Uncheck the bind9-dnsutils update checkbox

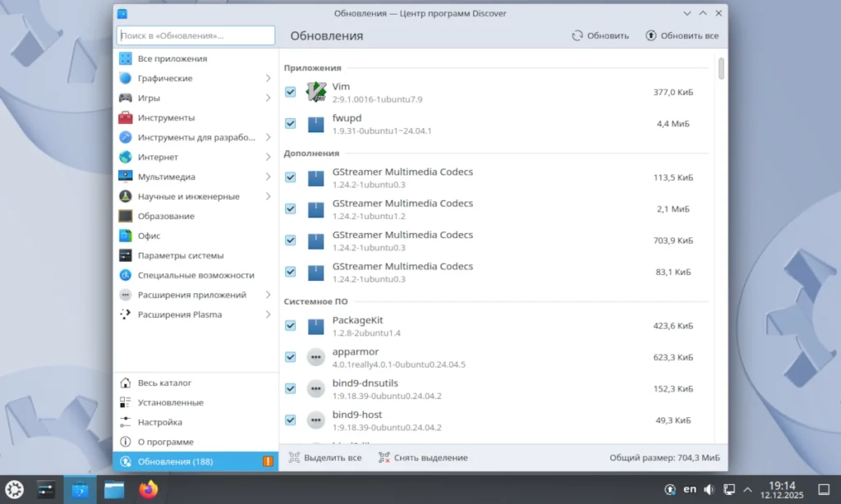290,389
